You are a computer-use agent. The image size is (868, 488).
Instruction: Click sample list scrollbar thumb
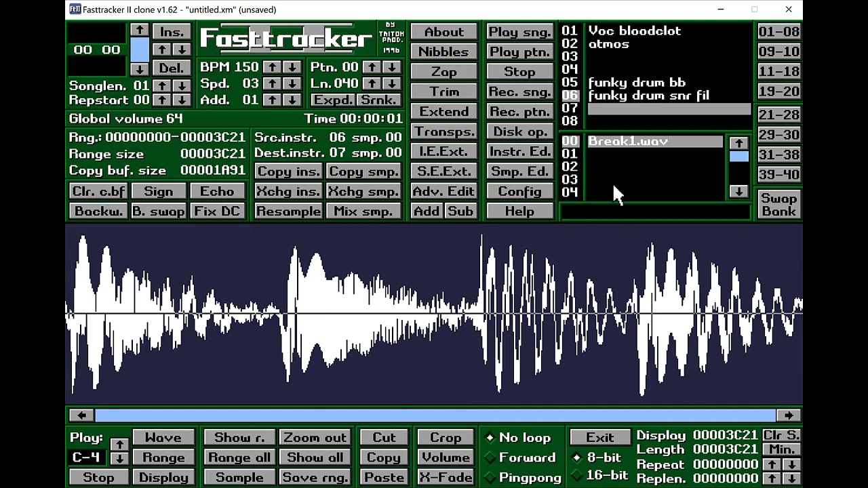point(738,157)
